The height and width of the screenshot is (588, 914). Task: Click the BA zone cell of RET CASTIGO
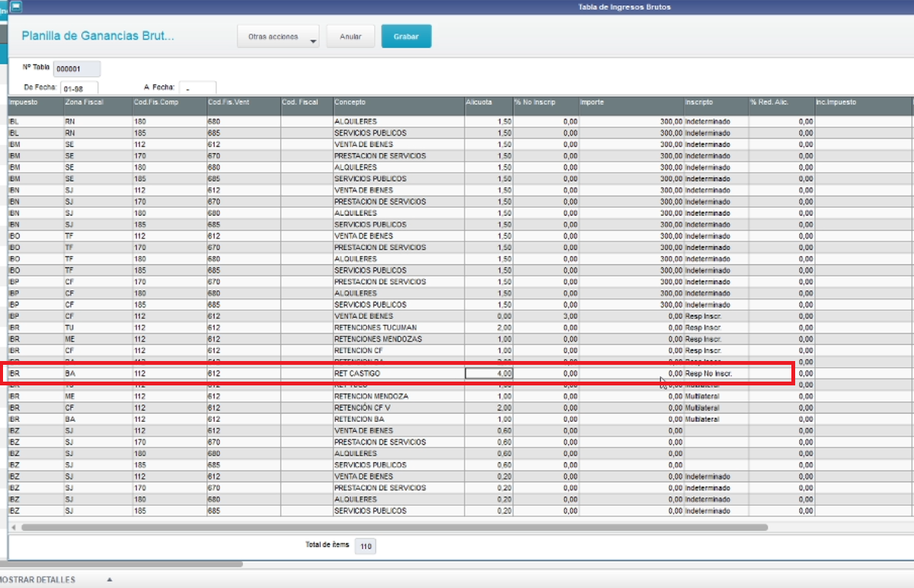click(x=97, y=373)
